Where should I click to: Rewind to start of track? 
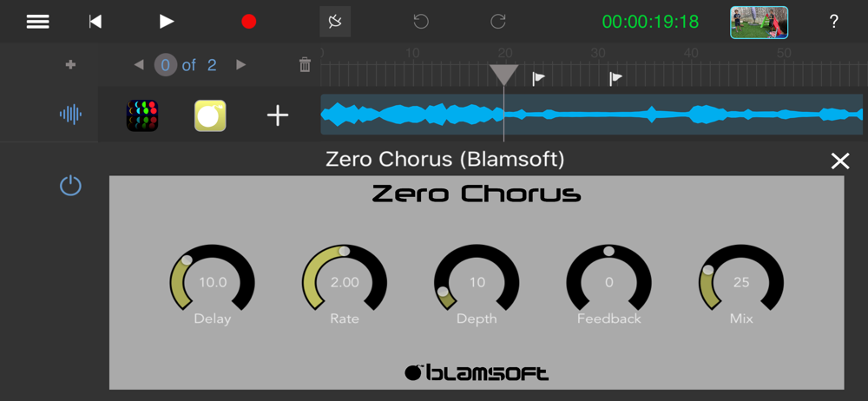(x=95, y=22)
